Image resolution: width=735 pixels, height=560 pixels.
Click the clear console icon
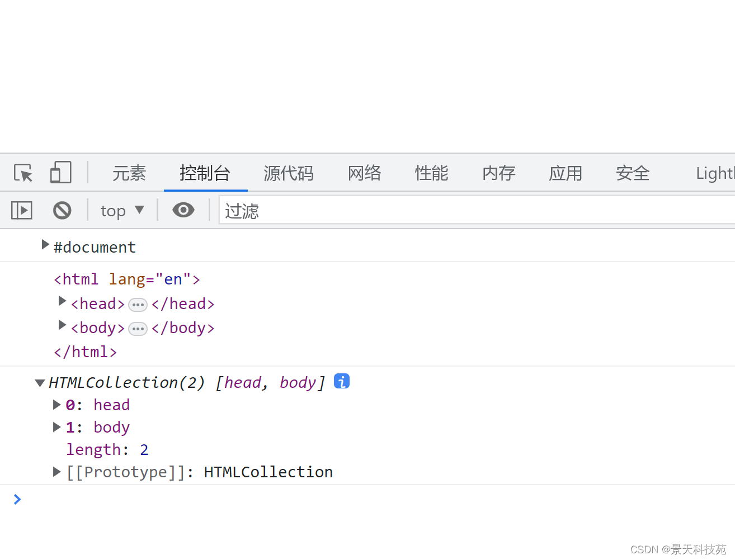[x=62, y=210]
